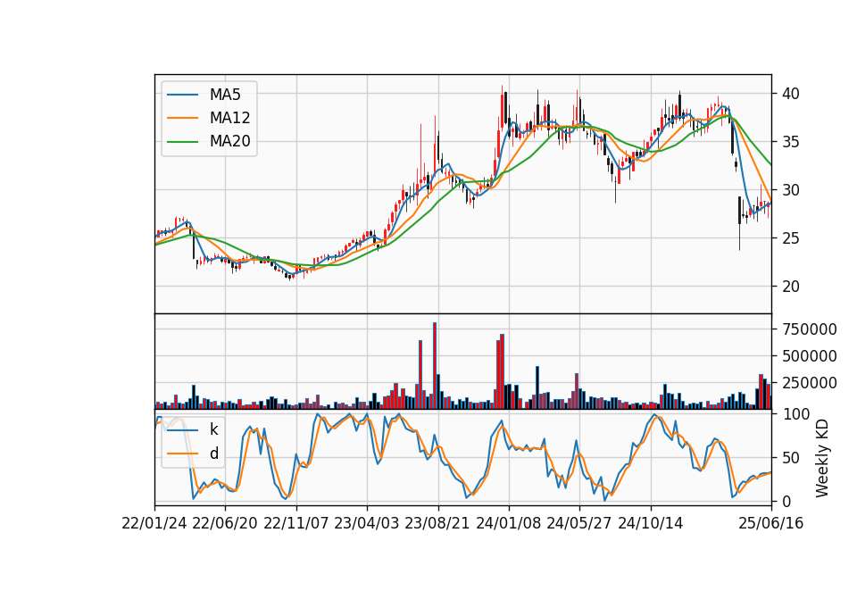Click the price axis value 25
The height and width of the screenshot is (616, 857).
click(x=790, y=238)
